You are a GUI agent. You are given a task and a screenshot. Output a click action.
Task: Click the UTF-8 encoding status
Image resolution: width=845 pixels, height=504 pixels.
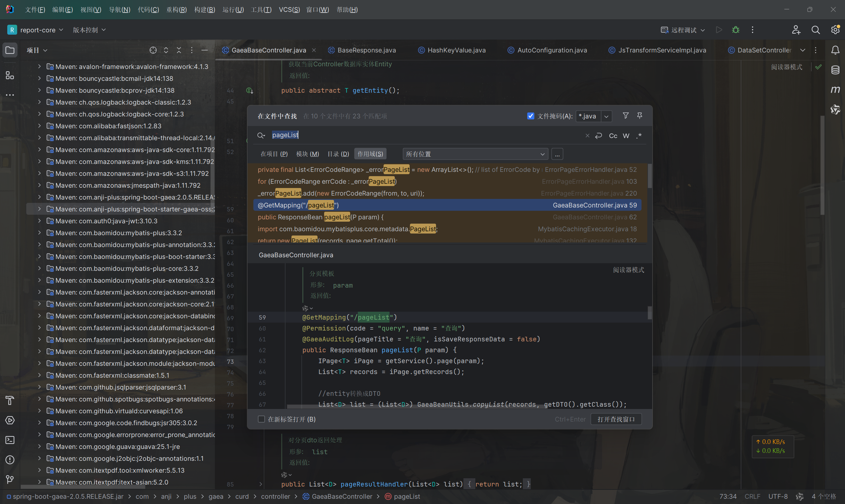(778, 496)
